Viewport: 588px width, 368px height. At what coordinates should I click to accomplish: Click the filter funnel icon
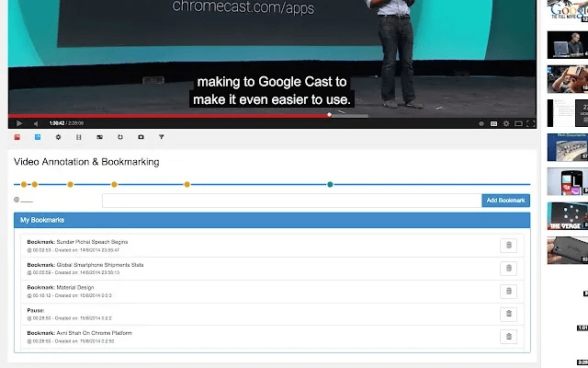[162, 137]
